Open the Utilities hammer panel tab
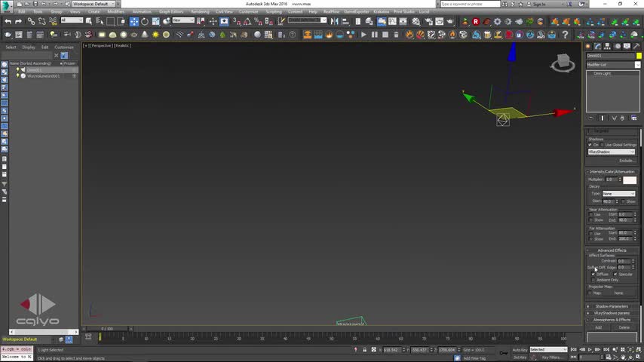The image size is (644, 362). [x=636, y=47]
